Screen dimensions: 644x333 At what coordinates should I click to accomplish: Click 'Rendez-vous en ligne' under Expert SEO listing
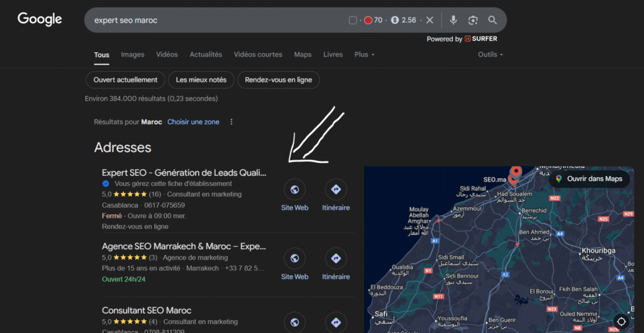point(135,226)
